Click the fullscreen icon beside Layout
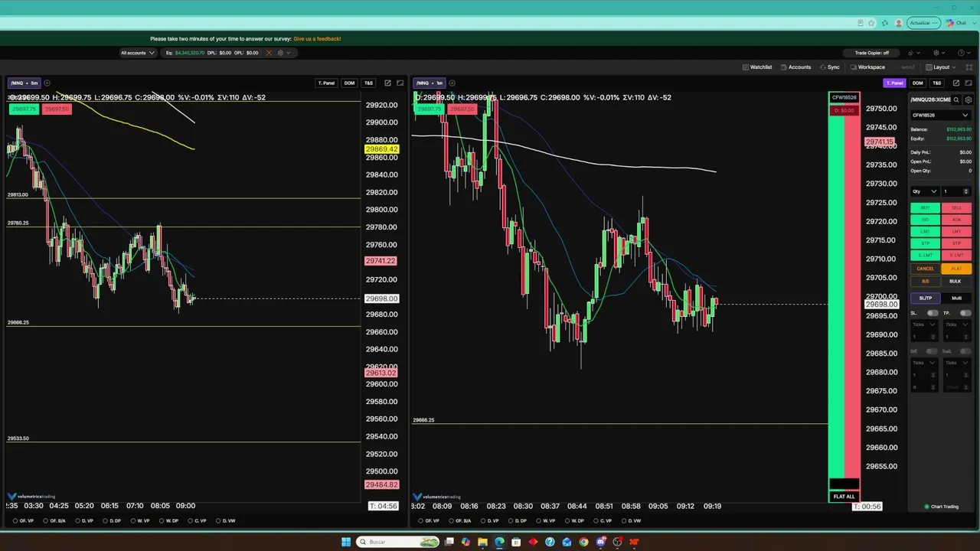 click(969, 67)
